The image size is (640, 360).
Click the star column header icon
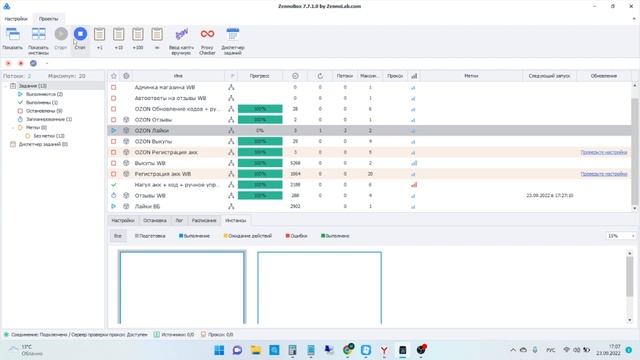(x=114, y=76)
